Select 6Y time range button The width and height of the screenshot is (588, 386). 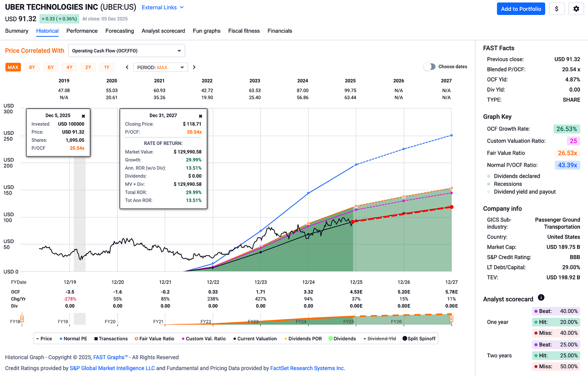point(50,67)
